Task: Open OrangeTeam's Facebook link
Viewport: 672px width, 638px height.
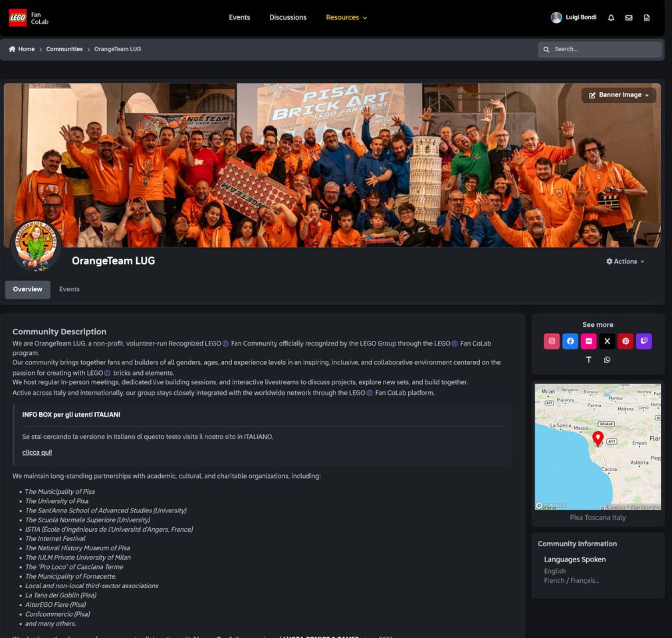Action: [x=570, y=341]
